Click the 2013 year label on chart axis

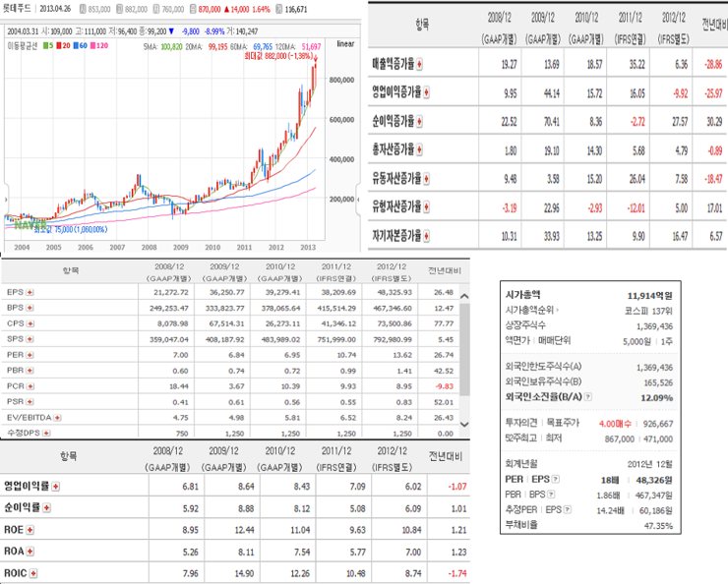308,248
